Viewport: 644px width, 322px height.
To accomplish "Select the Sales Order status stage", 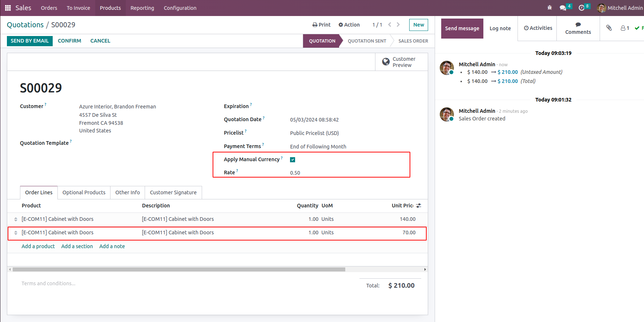I will click(413, 41).
